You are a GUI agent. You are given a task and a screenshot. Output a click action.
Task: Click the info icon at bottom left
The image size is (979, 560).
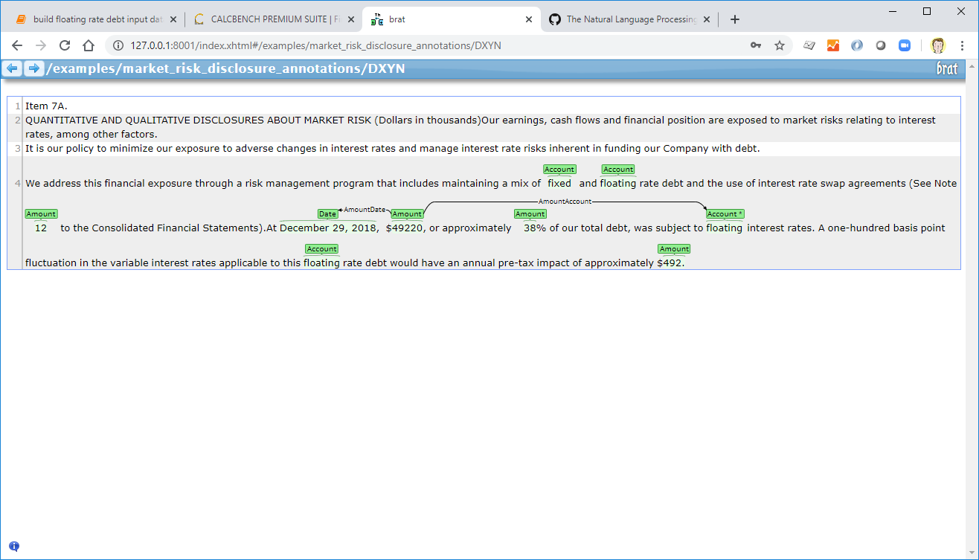(x=14, y=547)
